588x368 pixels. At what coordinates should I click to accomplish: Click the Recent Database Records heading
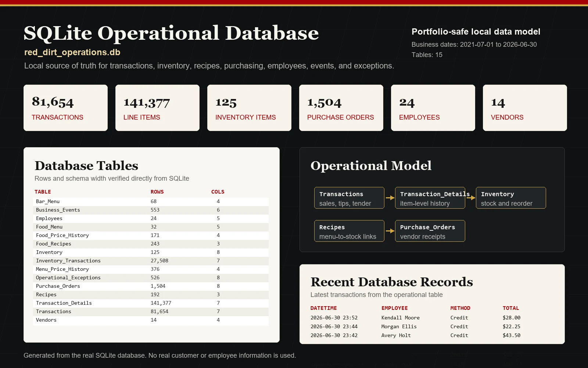click(x=392, y=282)
